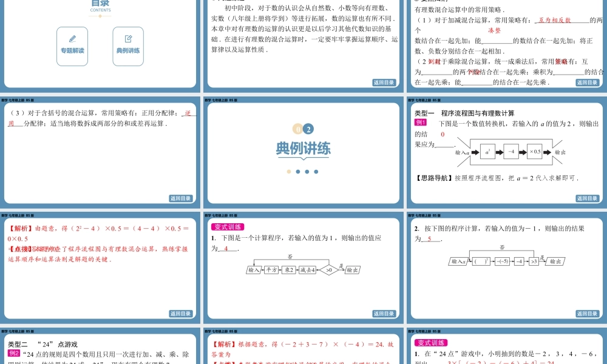Image resolution: width=607 pixels, height=364 pixels.
Task: Open the 典例讲练 section card
Action: pos(127,45)
